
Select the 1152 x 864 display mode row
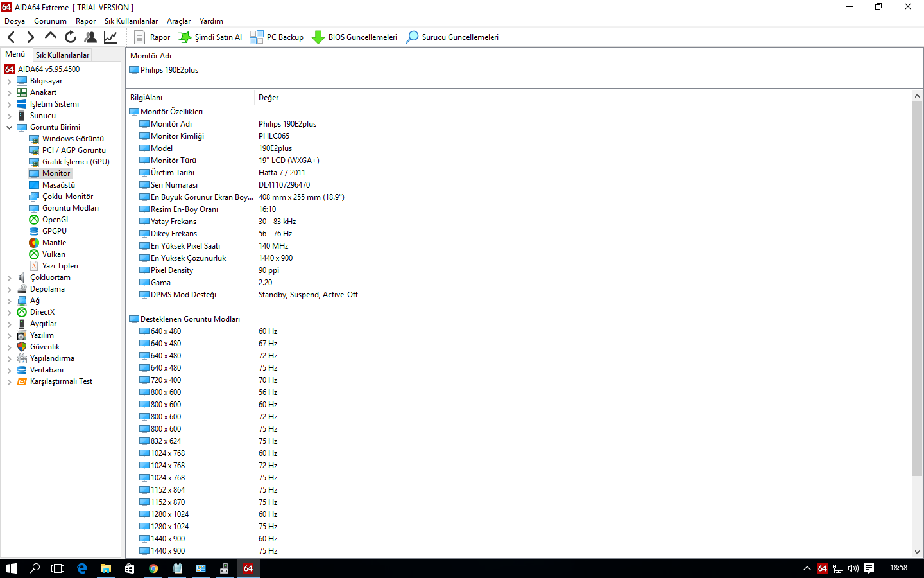tap(518, 490)
